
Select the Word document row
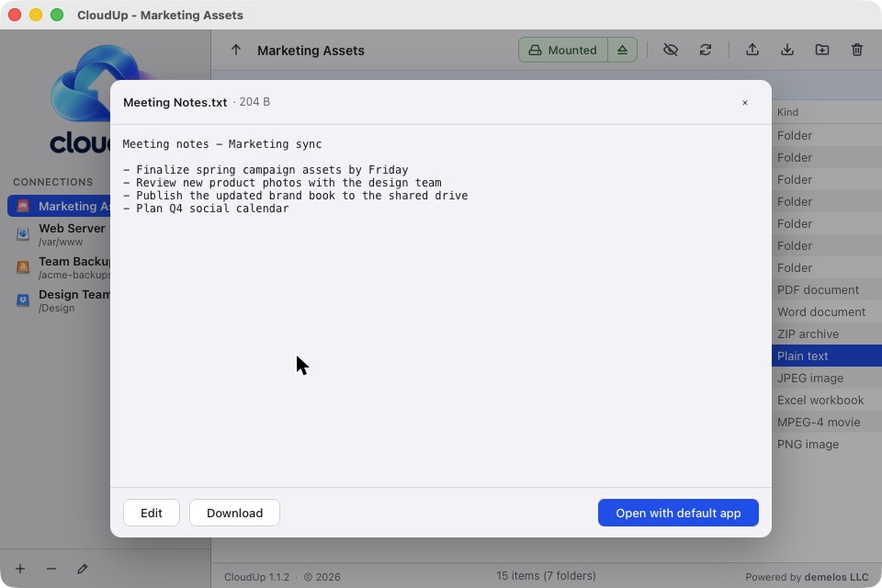(827, 311)
